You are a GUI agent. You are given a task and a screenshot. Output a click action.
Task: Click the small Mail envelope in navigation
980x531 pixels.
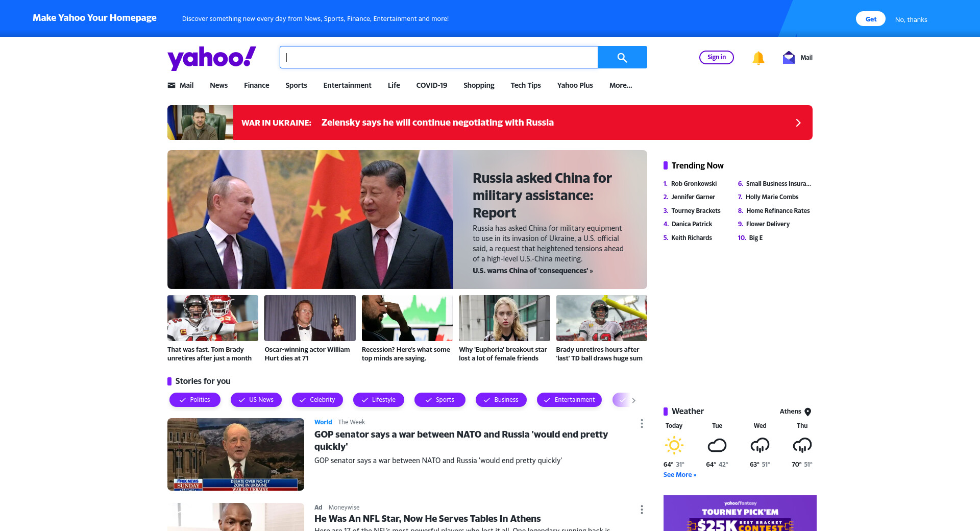(171, 85)
